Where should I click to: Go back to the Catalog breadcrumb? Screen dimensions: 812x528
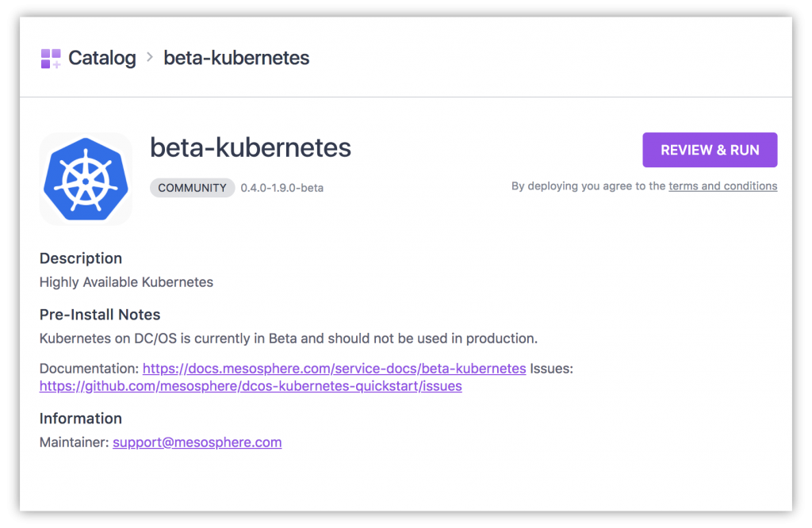click(x=101, y=58)
